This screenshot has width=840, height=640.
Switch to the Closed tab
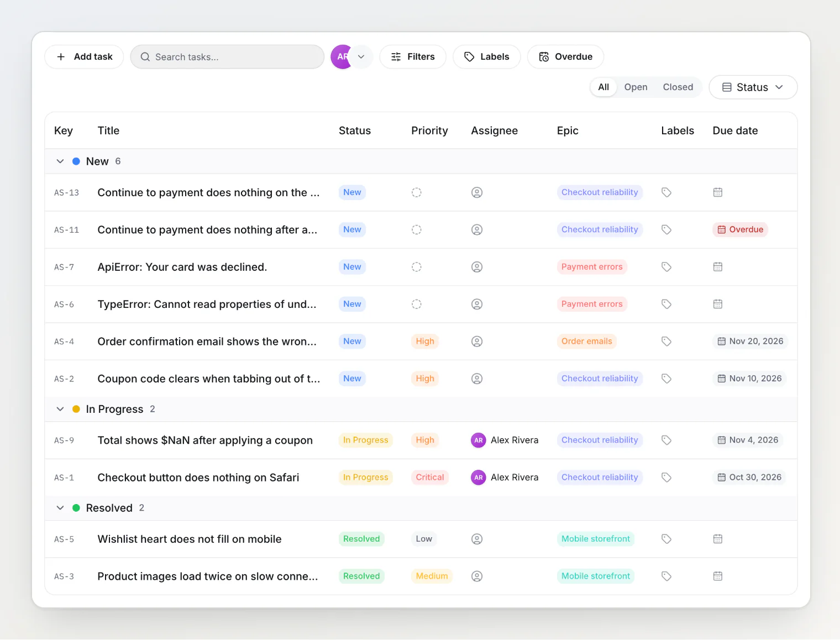point(678,87)
